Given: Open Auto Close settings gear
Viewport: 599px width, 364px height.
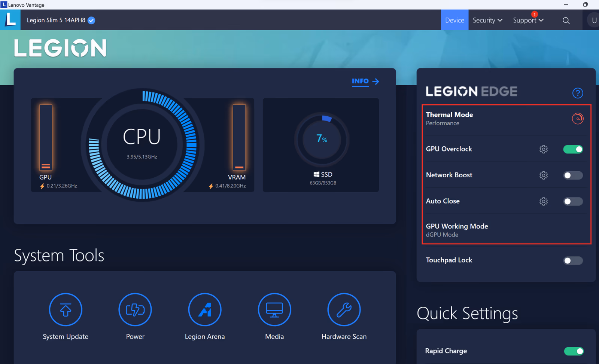Looking at the screenshot, I should pyautogui.click(x=544, y=202).
